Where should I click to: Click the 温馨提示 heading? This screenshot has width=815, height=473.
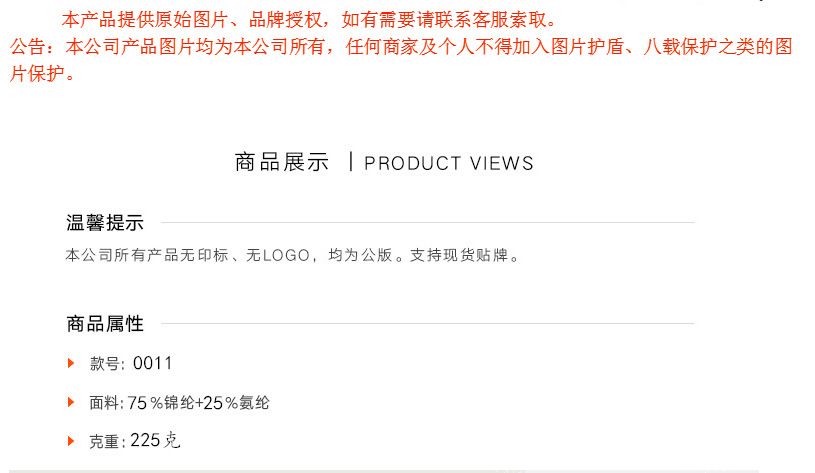point(104,222)
